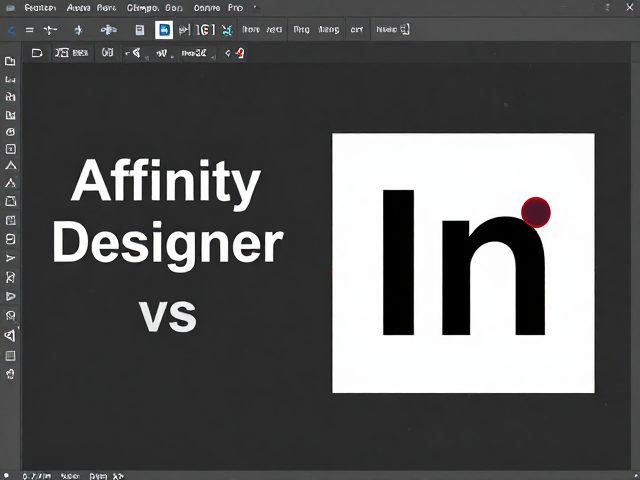Select the hand icon at bottom of left toolbar
This screenshot has height=480, width=640.
click(11, 374)
